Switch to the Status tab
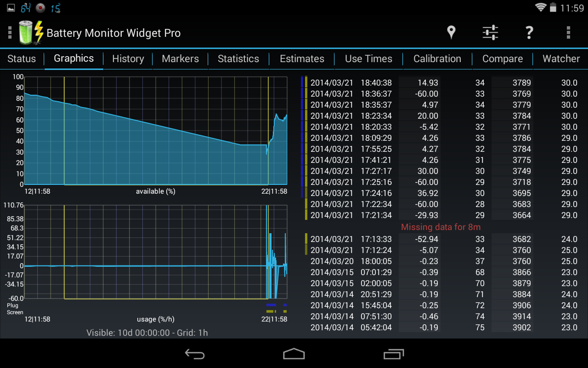The image size is (588, 368). [x=22, y=59]
